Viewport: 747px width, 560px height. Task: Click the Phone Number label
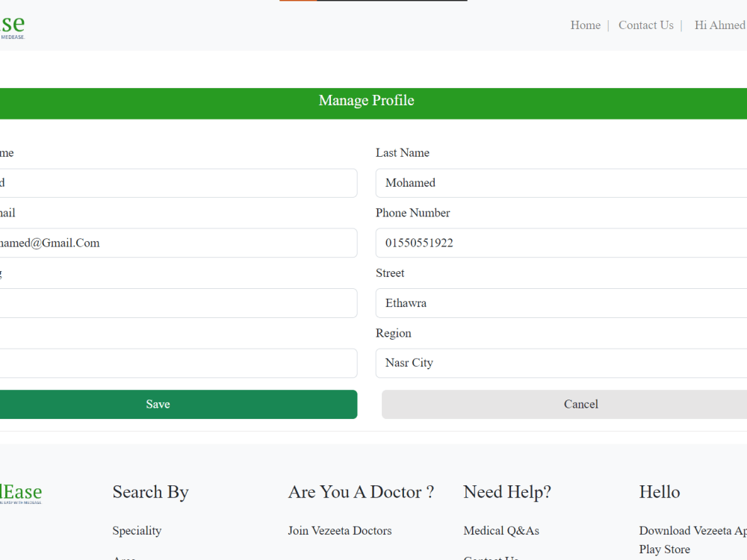(412, 213)
